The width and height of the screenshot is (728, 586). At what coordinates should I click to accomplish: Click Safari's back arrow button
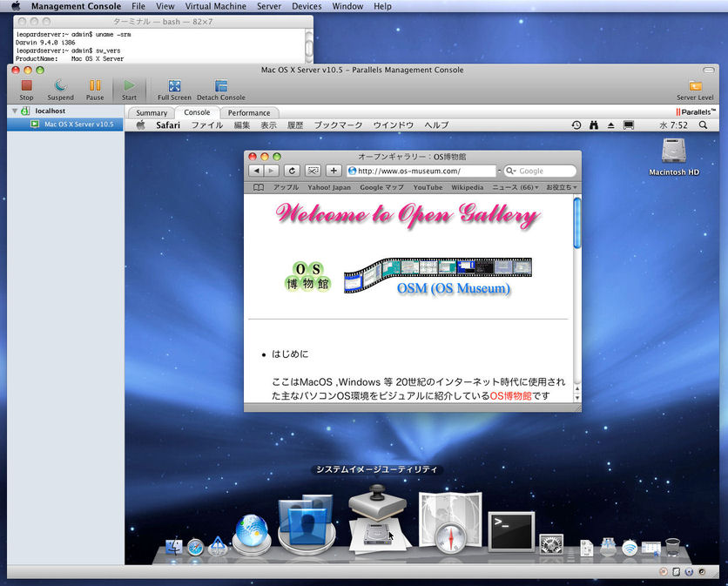(x=256, y=171)
